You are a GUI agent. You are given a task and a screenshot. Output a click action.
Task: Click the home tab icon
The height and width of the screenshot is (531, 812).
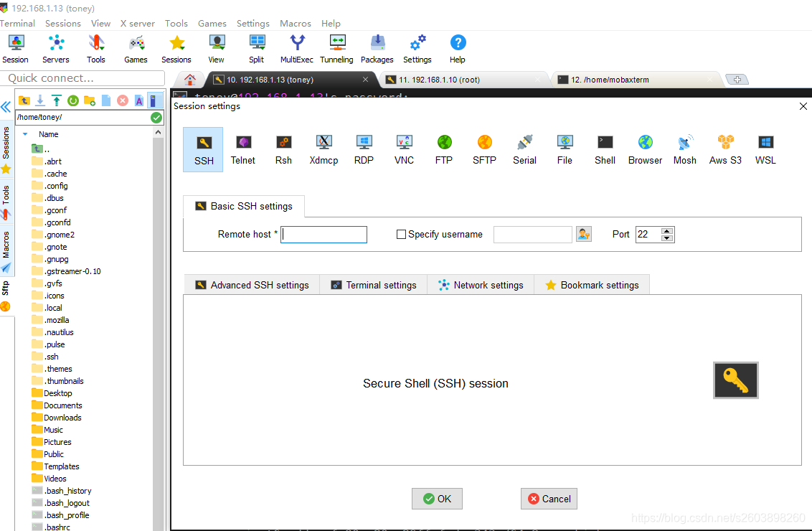190,79
